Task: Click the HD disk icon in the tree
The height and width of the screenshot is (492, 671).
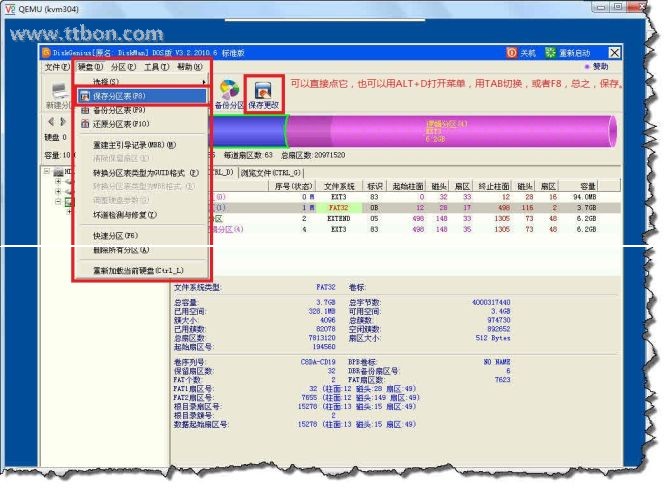Action: tap(59, 172)
